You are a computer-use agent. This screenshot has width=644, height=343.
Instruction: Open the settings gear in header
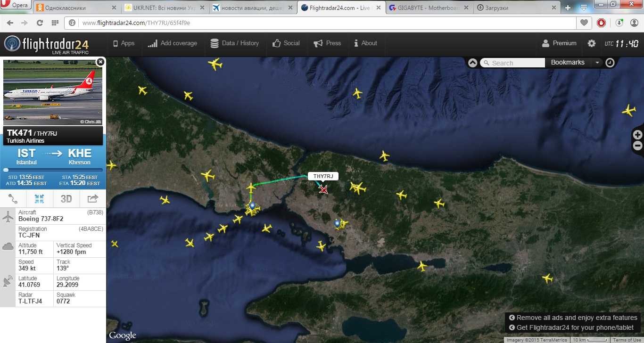coord(591,43)
